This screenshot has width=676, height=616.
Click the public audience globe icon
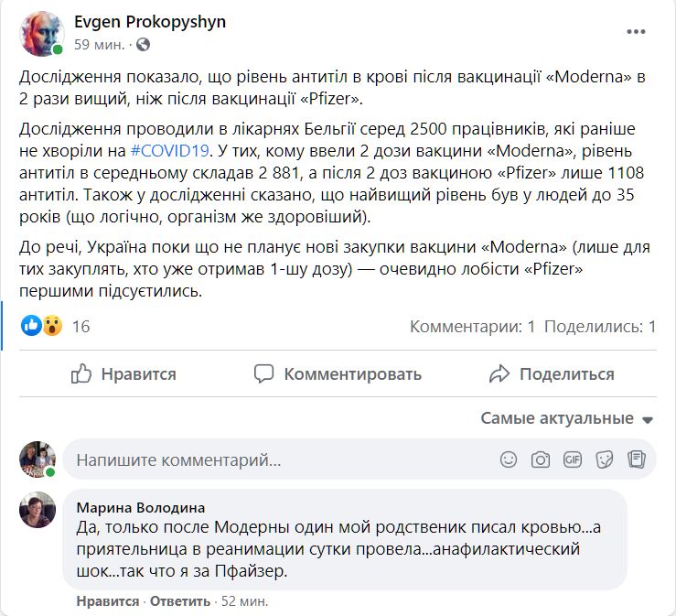(x=144, y=44)
